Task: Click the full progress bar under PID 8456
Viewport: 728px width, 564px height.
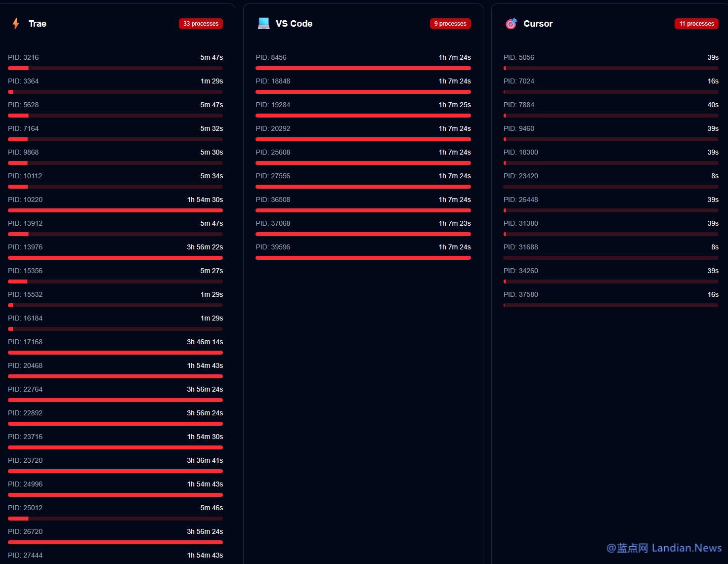Action: 363,68
